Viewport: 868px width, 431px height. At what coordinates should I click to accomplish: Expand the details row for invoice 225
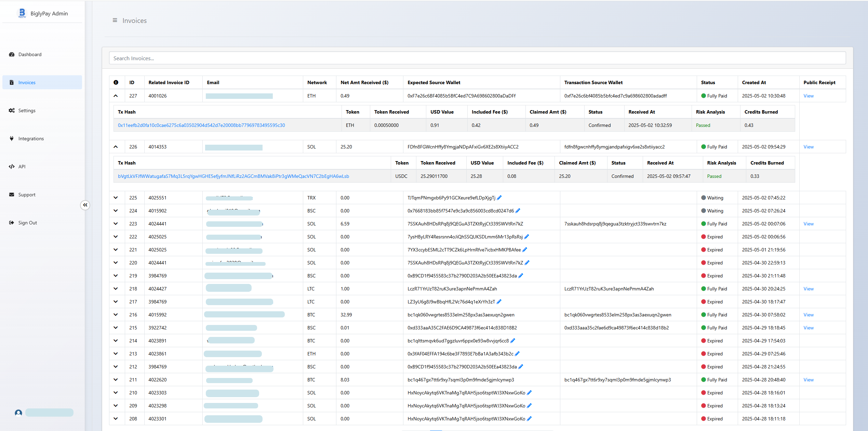pos(116,198)
